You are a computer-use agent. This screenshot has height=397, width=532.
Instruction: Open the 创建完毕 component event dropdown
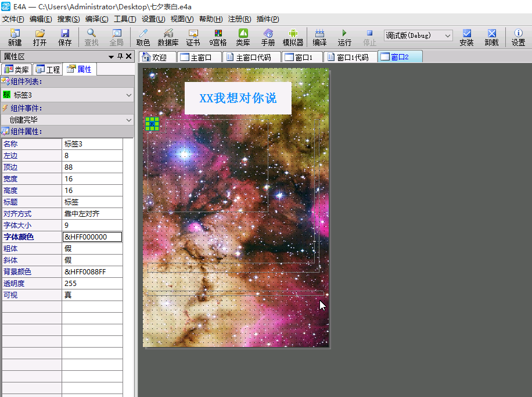(x=128, y=120)
